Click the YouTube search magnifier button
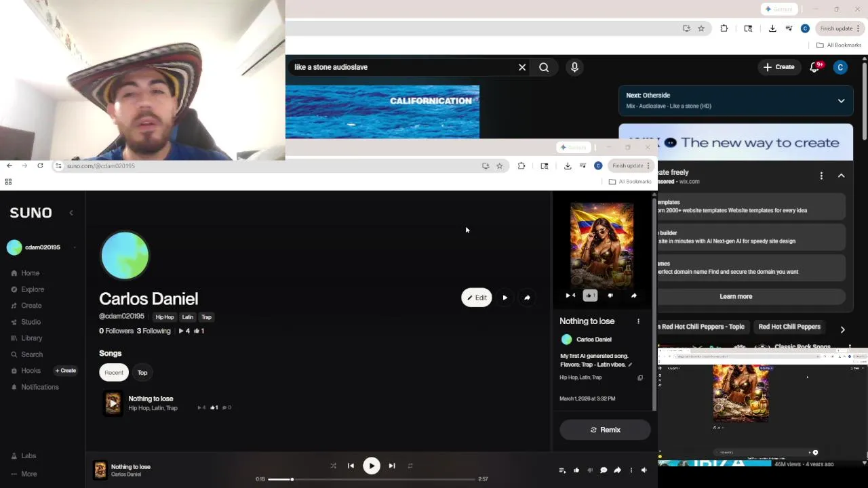This screenshot has width=868, height=488. point(544,67)
